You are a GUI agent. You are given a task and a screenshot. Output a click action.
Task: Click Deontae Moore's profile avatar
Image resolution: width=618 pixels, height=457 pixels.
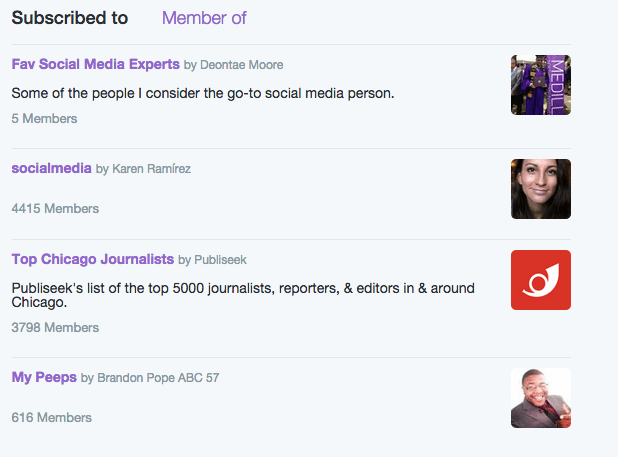[541, 85]
